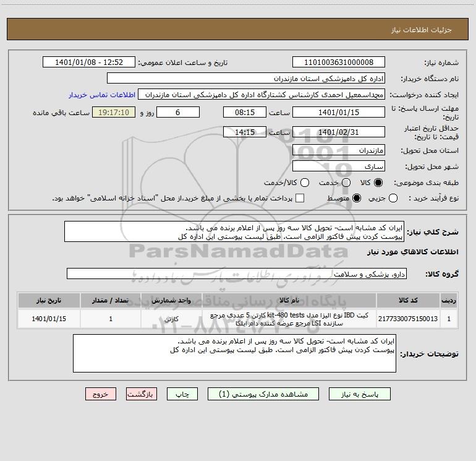Click the row number cell 1

tap(449, 319)
